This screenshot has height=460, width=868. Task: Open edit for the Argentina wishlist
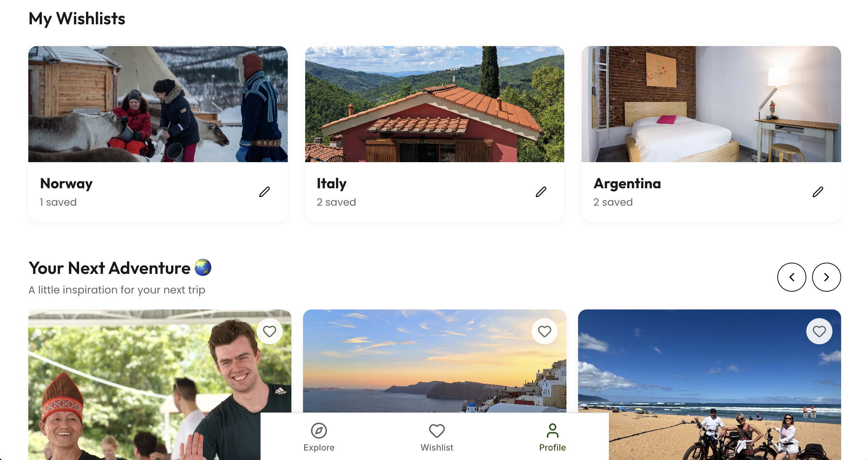point(818,192)
